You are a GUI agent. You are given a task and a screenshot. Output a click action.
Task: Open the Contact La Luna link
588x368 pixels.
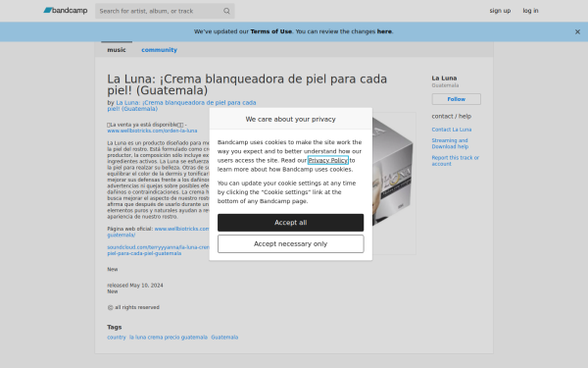coord(452,130)
